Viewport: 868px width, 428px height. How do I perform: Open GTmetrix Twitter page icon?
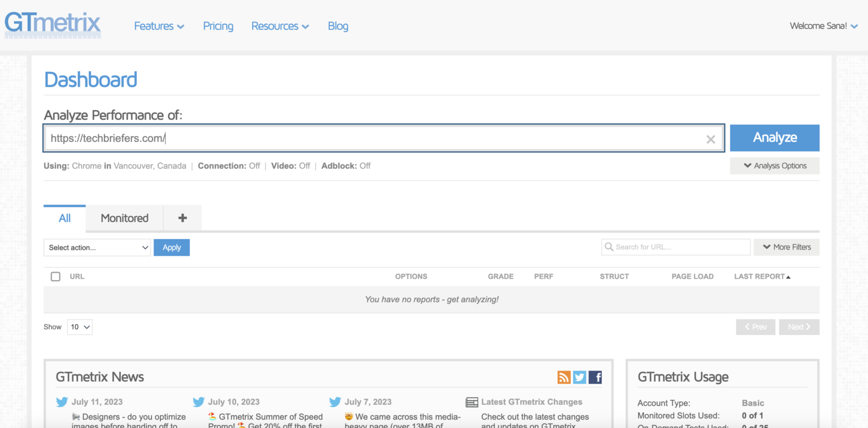click(x=579, y=377)
